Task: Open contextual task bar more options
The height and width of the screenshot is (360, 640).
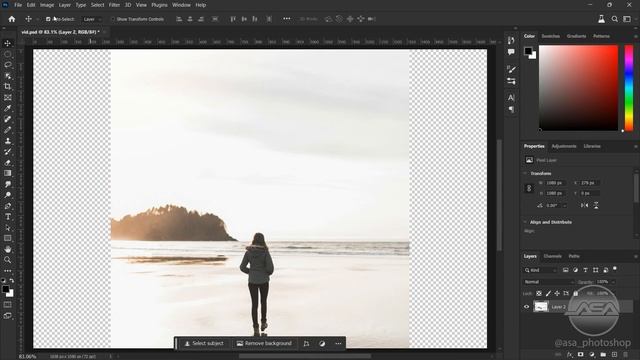Action: point(338,343)
